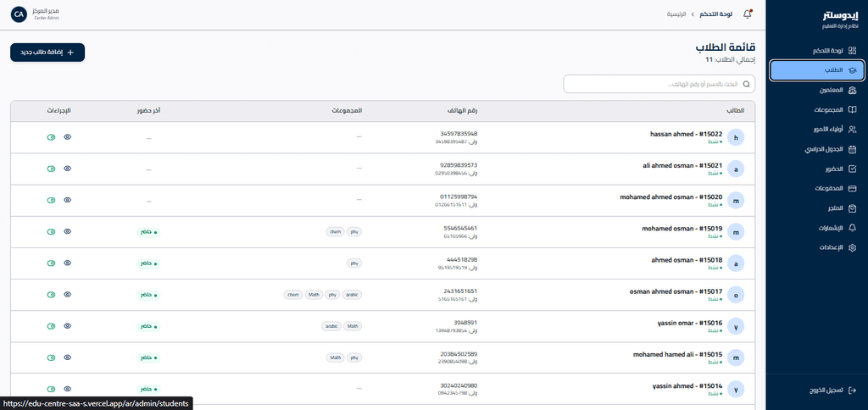Click phone number 01125998794
Viewport: 868px width, 410px height.
[459, 197]
